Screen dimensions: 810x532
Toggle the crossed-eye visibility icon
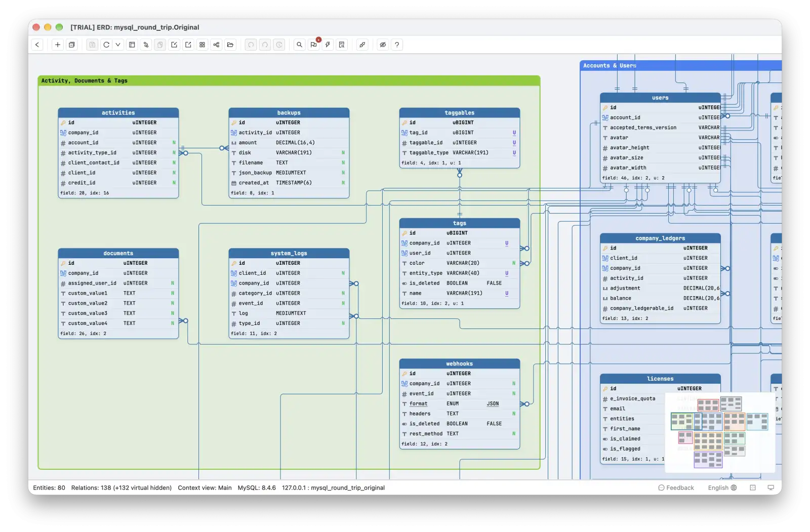click(x=383, y=45)
